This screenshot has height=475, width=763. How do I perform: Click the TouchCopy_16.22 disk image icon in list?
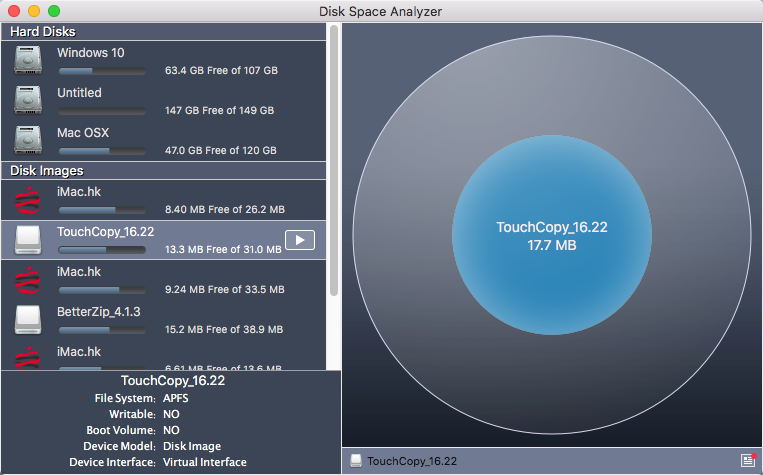click(x=28, y=240)
